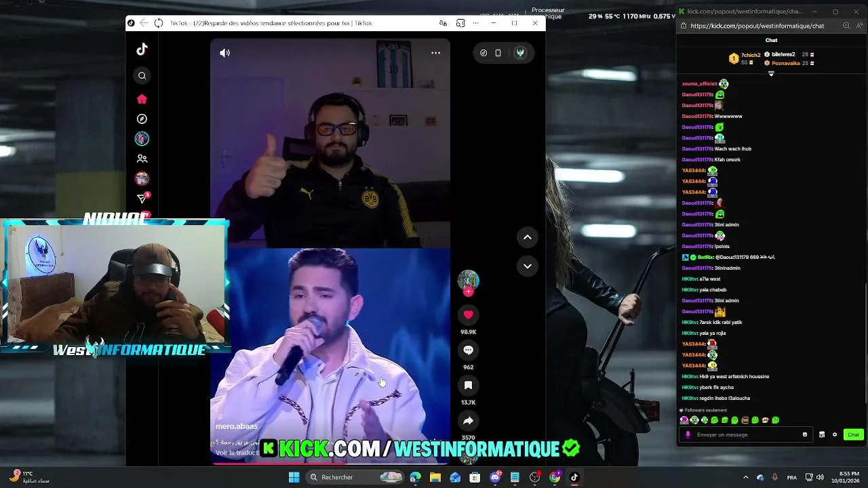868x488 pixels.
Task: Open emote picker in chat field
Action: (805, 434)
